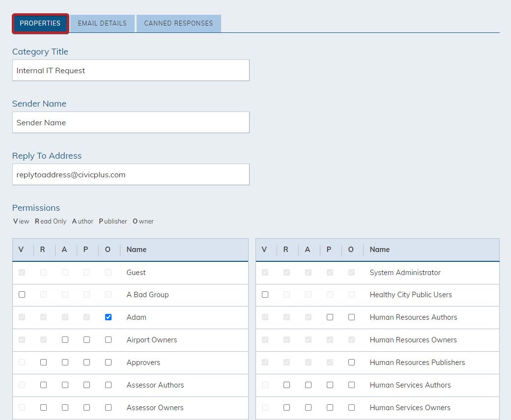511x420 pixels.
Task: Edit the Reply To Address field
Action: point(131,175)
